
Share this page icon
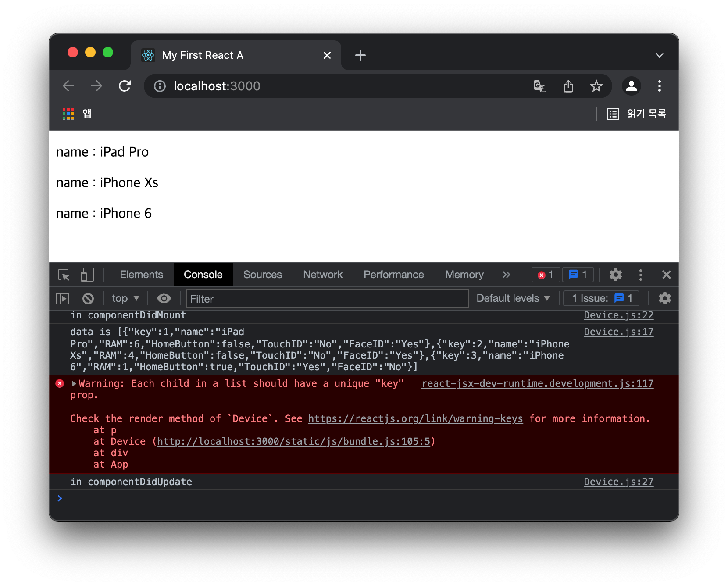pyautogui.click(x=568, y=86)
